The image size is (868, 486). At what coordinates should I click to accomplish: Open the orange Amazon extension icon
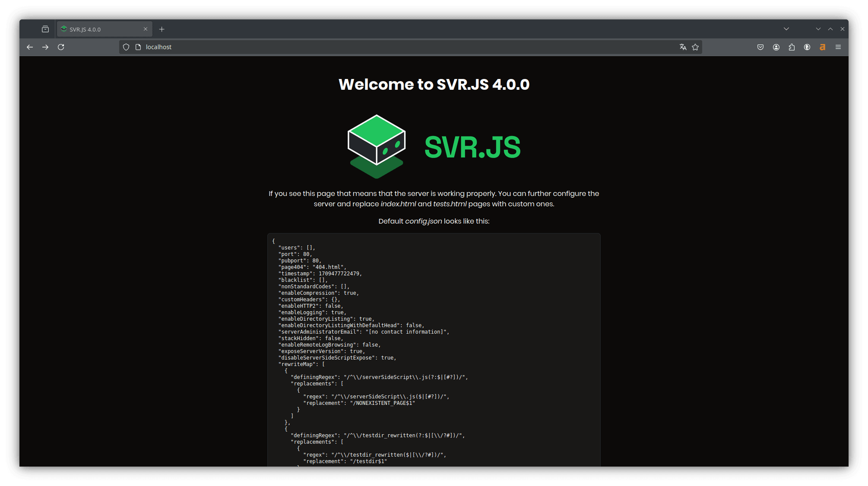(823, 47)
